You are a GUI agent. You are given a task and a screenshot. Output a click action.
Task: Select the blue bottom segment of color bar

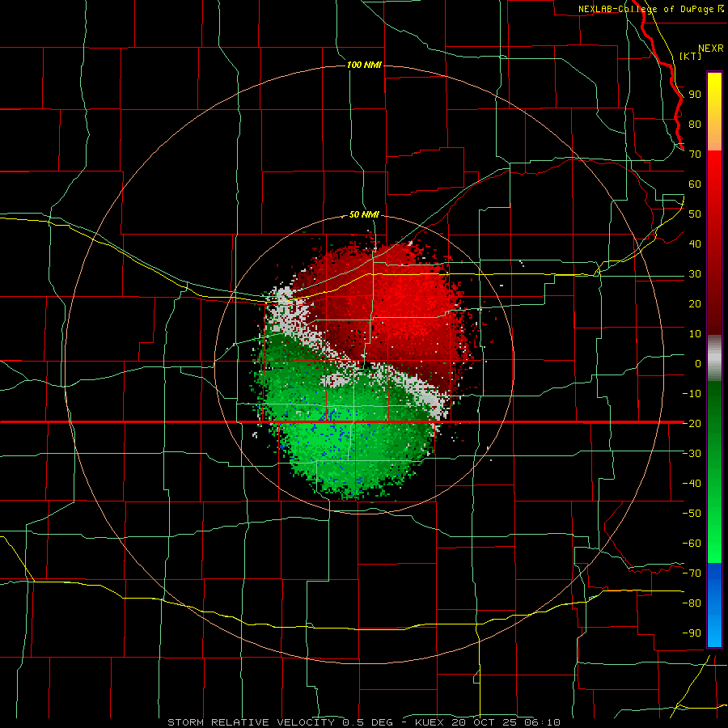[x=714, y=605]
